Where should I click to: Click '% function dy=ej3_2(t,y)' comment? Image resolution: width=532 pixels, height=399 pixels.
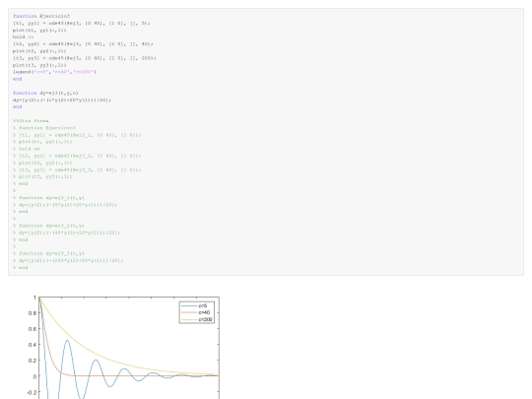click(48, 226)
